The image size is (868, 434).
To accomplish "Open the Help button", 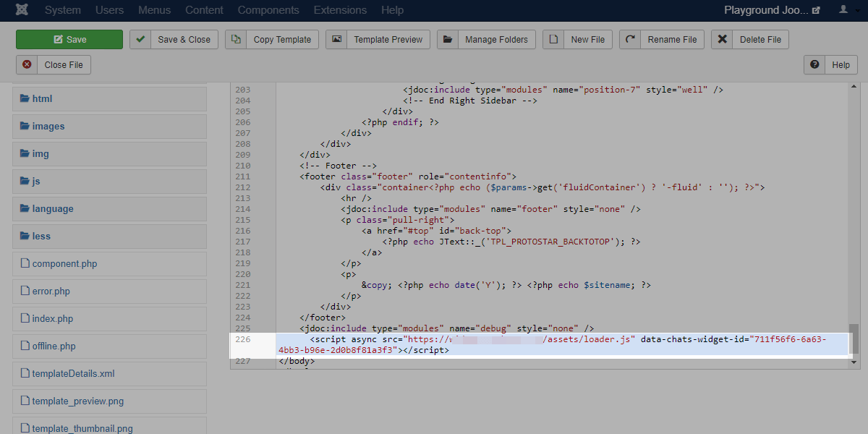I will 830,64.
